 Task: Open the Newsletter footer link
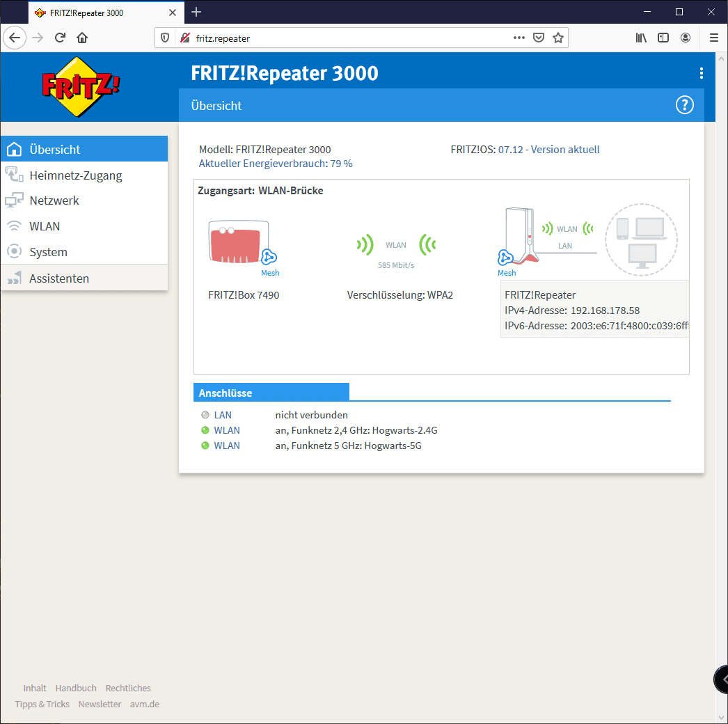(100, 704)
